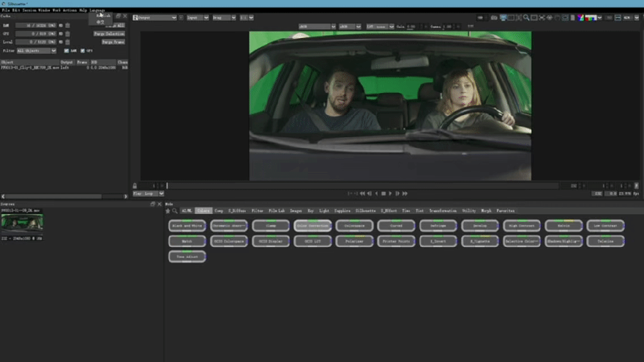
Task: Close the Sources panel
Action: 160,204
